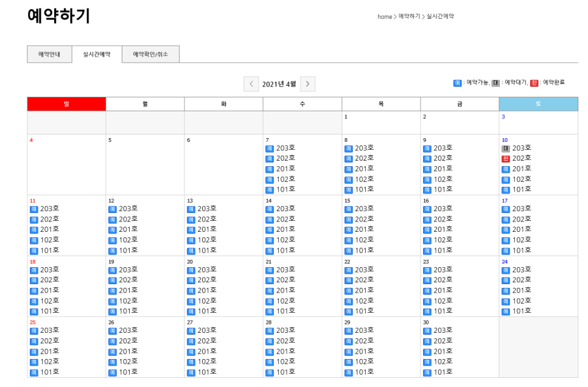Go to the previous month arrow
The height and width of the screenshot is (387, 588).
251,84
